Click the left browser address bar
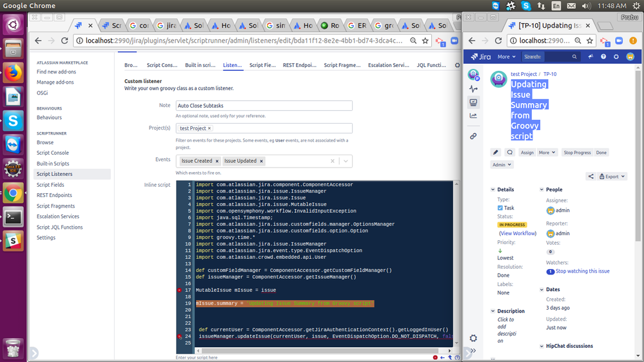The width and height of the screenshot is (644, 362). click(245, 41)
